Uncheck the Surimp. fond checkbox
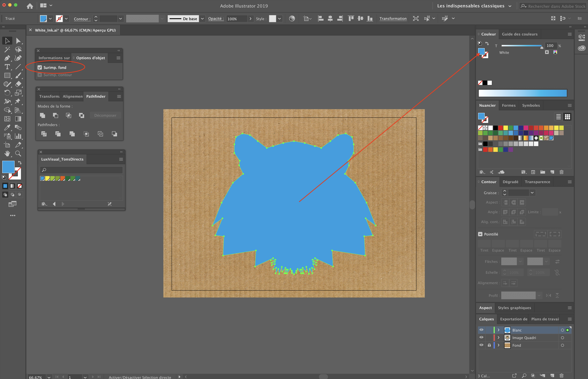The image size is (588, 379). pyautogui.click(x=40, y=67)
